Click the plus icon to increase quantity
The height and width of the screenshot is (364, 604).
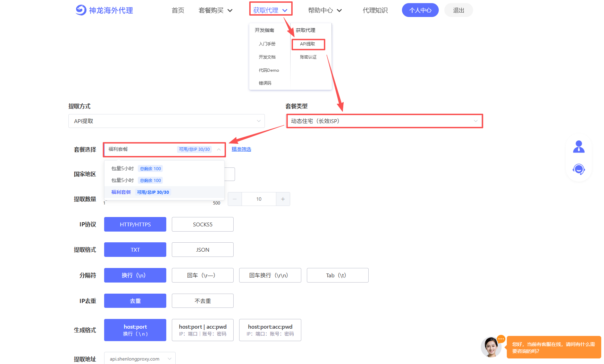tap(283, 199)
